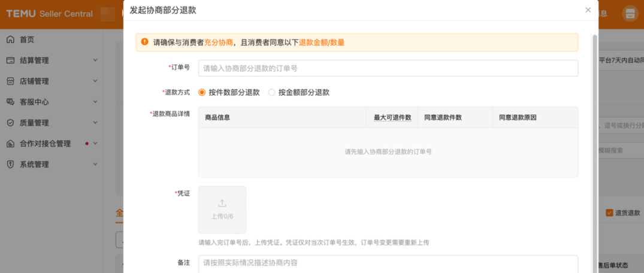Click the 订单号 input field
The height and width of the screenshot is (273, 644).
[388, 68]
